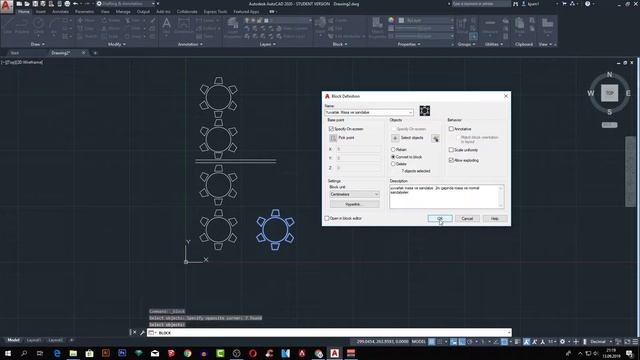640x360 pixels.
Task: Select the Delete radio button
Action: pyautogui.click(x=393, y=164)
